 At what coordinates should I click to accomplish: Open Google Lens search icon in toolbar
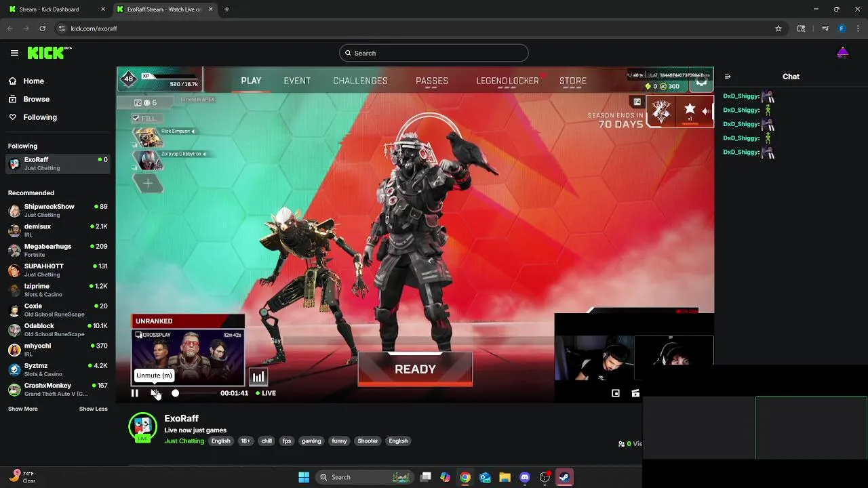click(x=801, y=28)
